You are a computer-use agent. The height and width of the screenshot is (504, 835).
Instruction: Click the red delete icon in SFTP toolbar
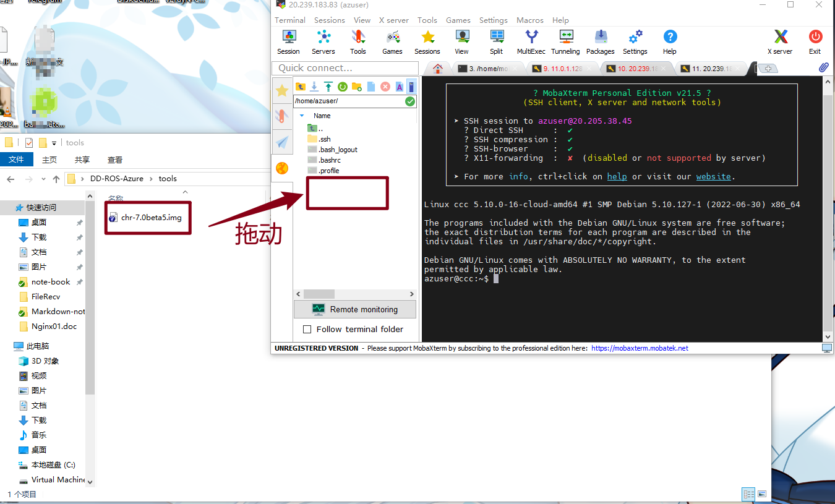click(385, 87)
